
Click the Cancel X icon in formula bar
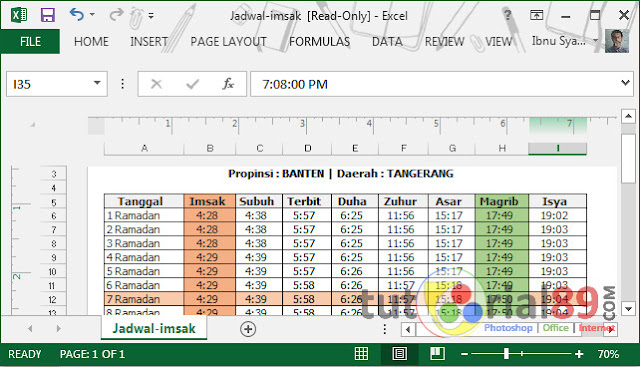tap(156, 84)
